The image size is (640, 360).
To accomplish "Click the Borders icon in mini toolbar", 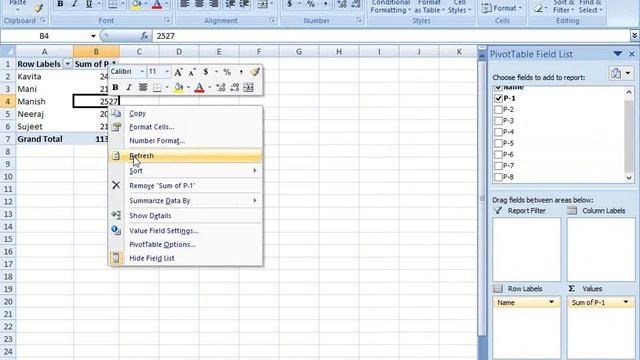I will [157, 87].
